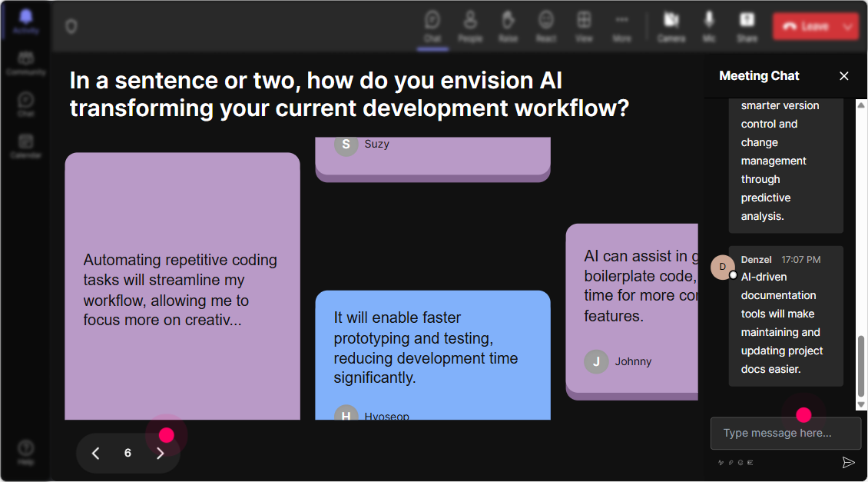Viewport: 868px width, 482px height.
Task: Click Johnny's avatar on the response card
Action: (x=596, y=362)
